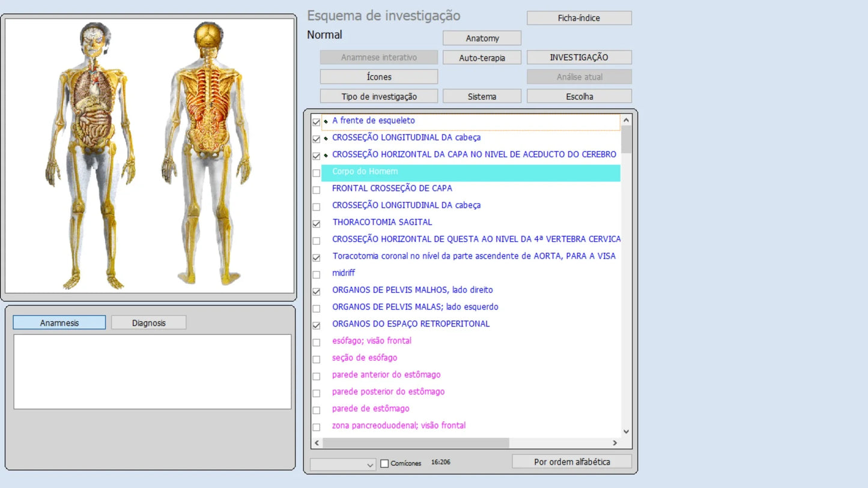Click the horizontal scroll-right arrow

(615, 443)
